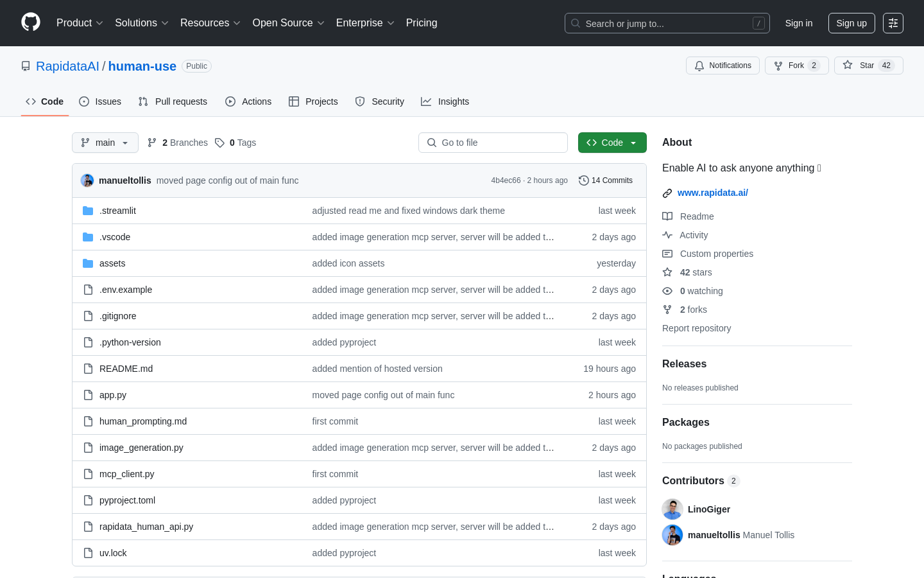924x578 pixels.
Task: Switch to the Insights tab
Action: pyautogui.click(x=445, y=101)
